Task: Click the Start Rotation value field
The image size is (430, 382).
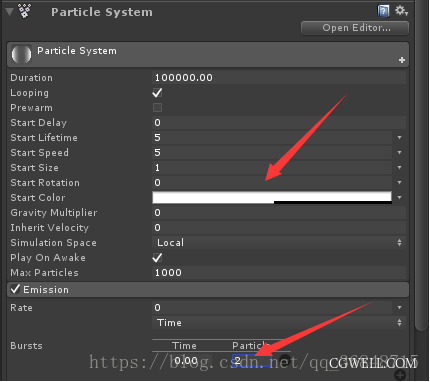Action: (272, 183)
